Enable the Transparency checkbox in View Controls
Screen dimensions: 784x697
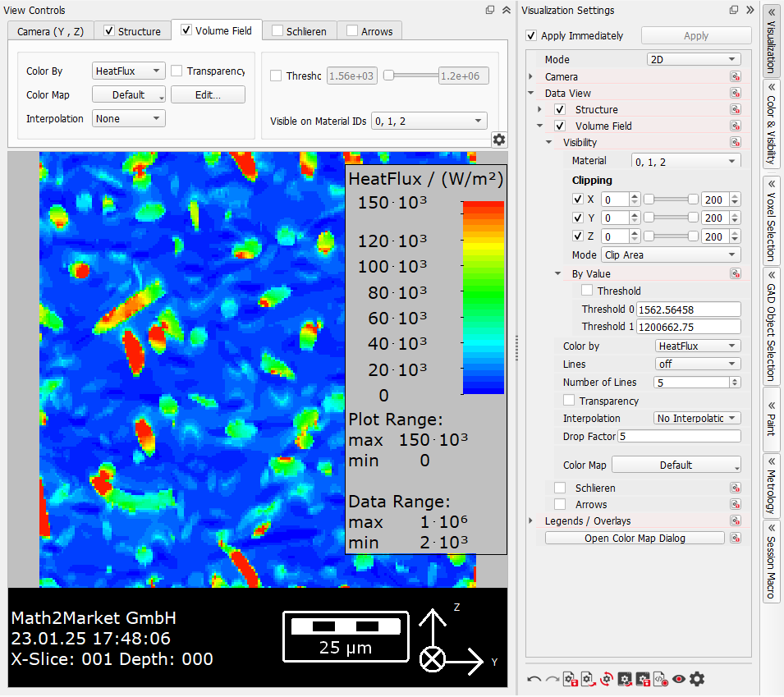(177, 71)
